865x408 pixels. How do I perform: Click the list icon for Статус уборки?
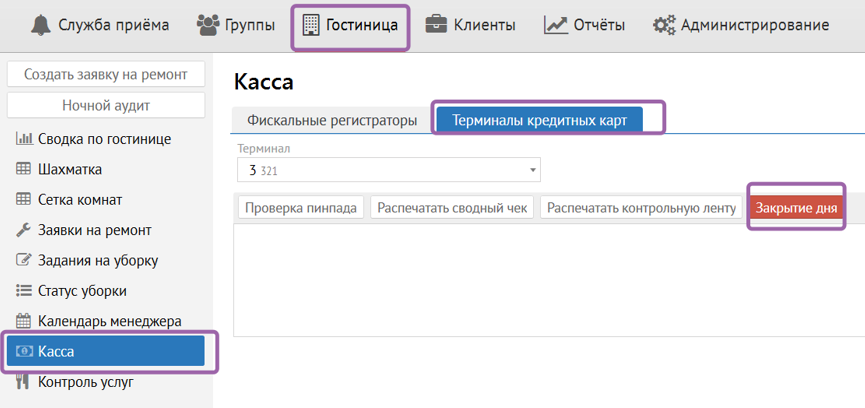pyautogui.click(x=24, y=291)
